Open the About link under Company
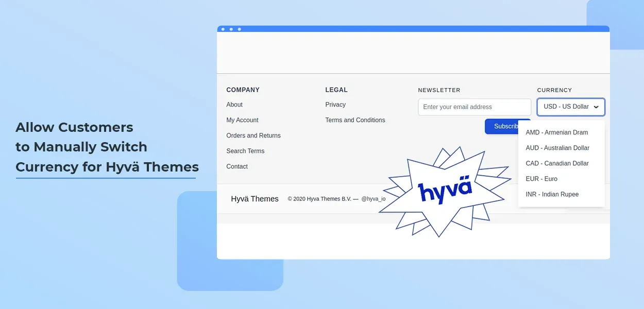The height and width of the screenshot is (309, 644). coord(234,105)
